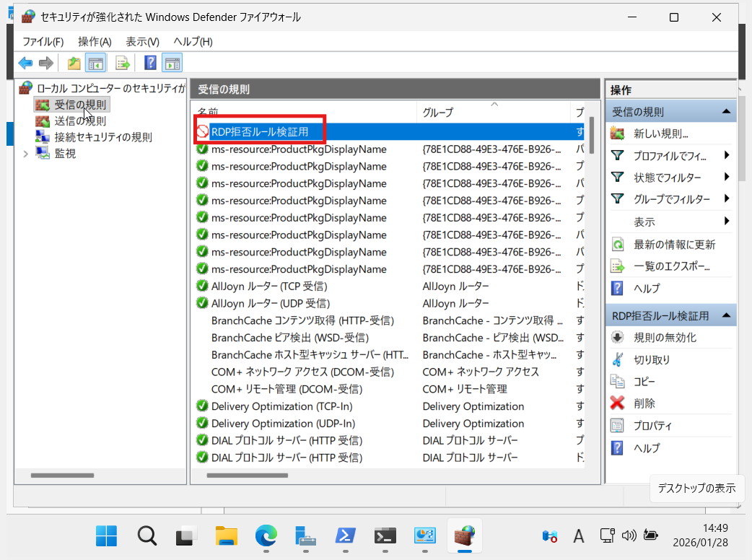752x560 pixels.
Task: Click the red X 削除 icon
Action: pos(618,403)
